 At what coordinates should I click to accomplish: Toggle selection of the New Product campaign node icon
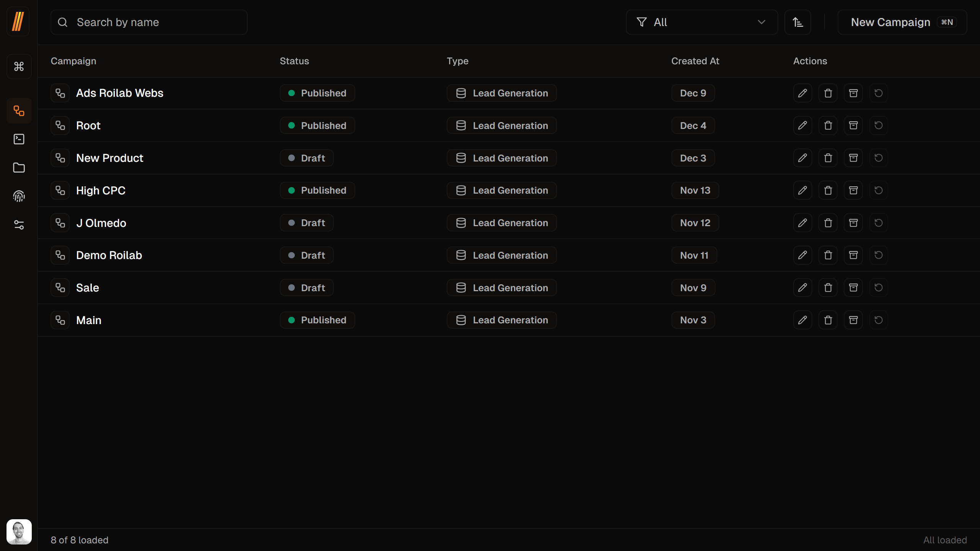point(60,158)
